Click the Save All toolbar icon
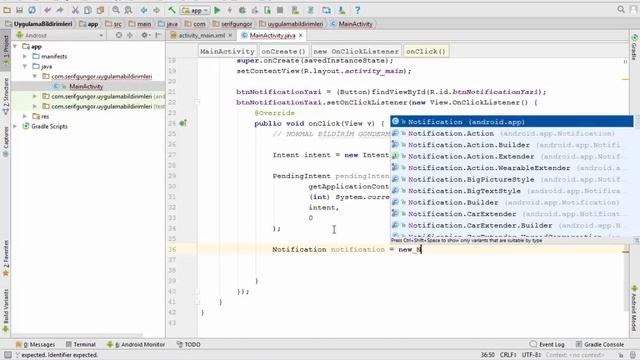This screenshot has height=360, width=640. pos(19,10)
